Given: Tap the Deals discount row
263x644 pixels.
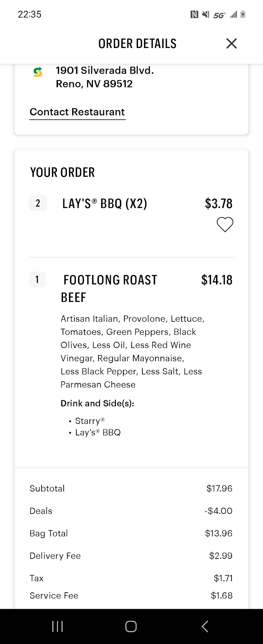Looking at the screenshot, I should (x=131, y=511).
